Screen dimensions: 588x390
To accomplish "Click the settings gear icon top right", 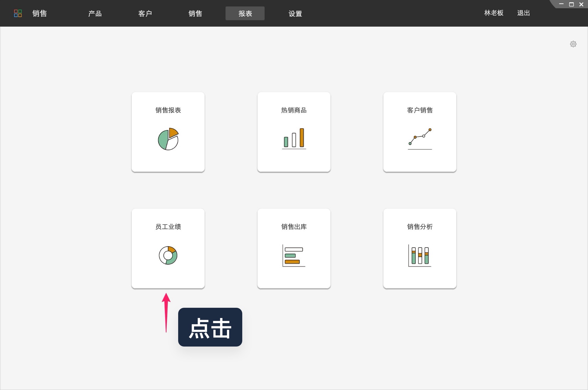I will [x=573, y=44].
